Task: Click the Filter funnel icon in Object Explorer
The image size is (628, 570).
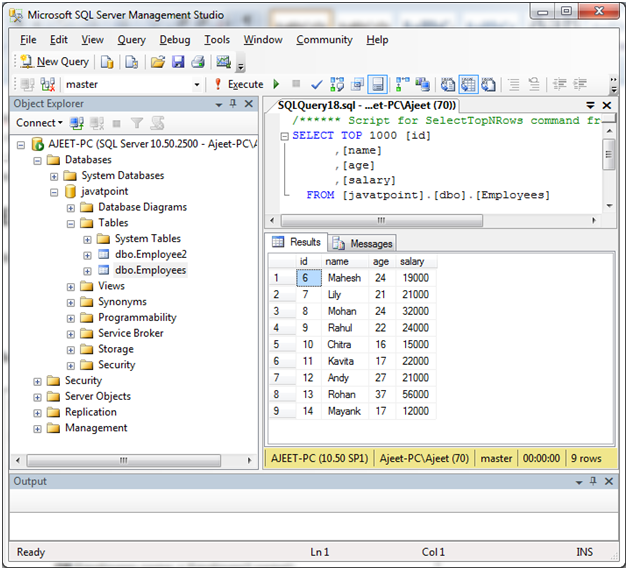Action: [137, 123]
